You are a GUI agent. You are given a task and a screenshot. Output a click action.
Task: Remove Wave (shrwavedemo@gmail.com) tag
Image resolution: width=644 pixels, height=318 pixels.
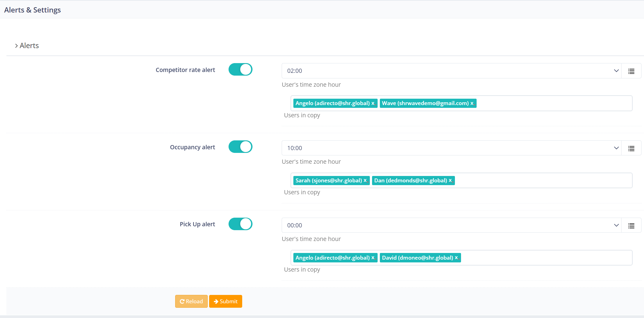472,103
